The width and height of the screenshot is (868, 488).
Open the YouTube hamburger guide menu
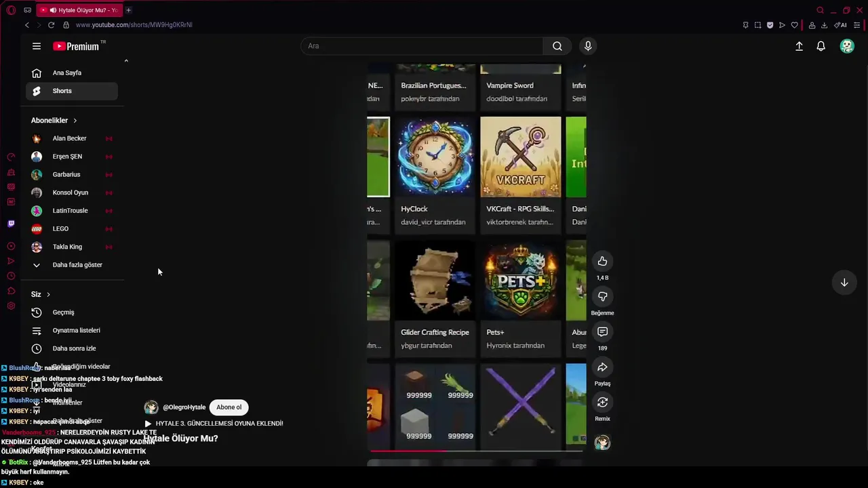(x=37, y=46)
